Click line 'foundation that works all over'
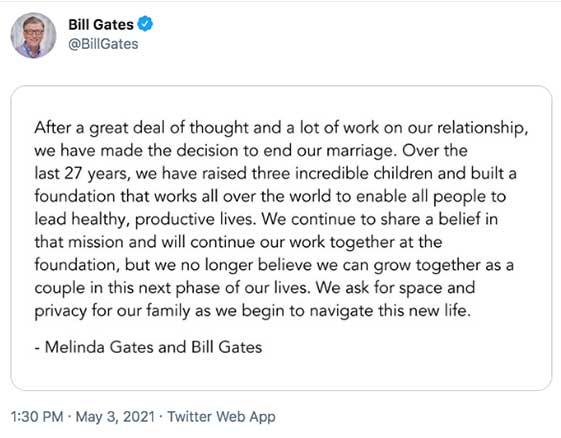Image resolution: width=561 pixels, height=438 pixels. (x=270, y=196)
